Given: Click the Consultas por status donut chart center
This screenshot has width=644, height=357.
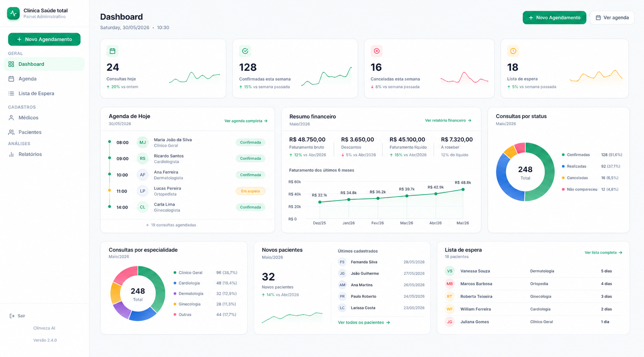Looking at the screenshot, I should pyautogui.click(x=525, y=172).
